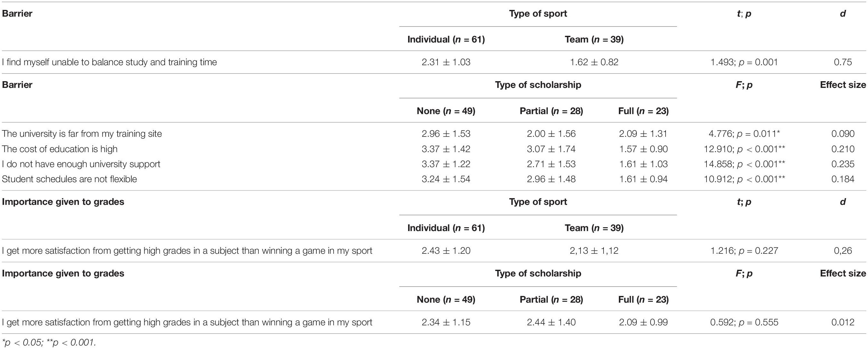Click the 'Team (n = 39)' column header in first section
868x349 pixels.
click(594, 39)
